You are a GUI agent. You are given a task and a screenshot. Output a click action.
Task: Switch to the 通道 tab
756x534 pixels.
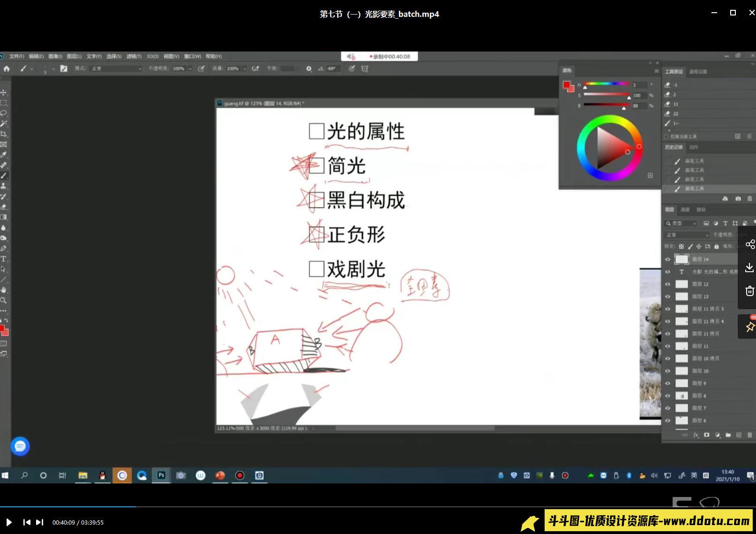pyautogui.click(x=685, y=209)
